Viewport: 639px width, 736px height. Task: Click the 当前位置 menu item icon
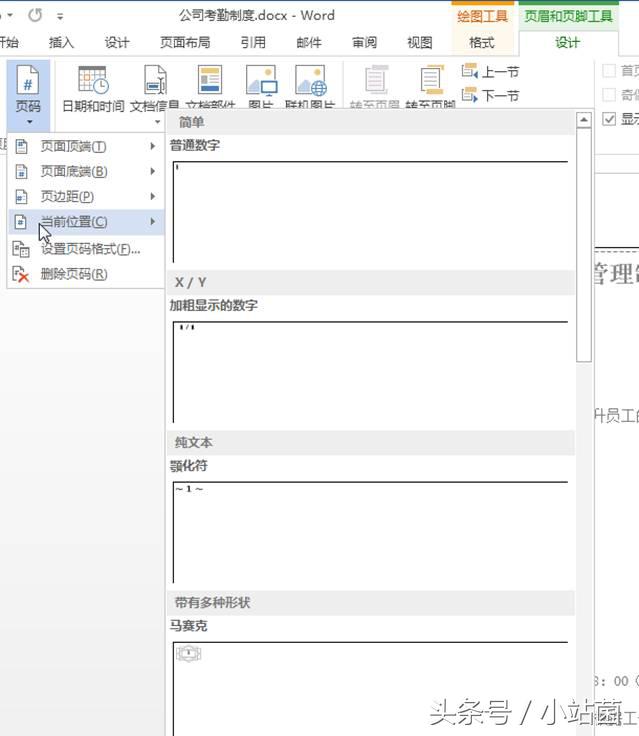tap(21, 222)
